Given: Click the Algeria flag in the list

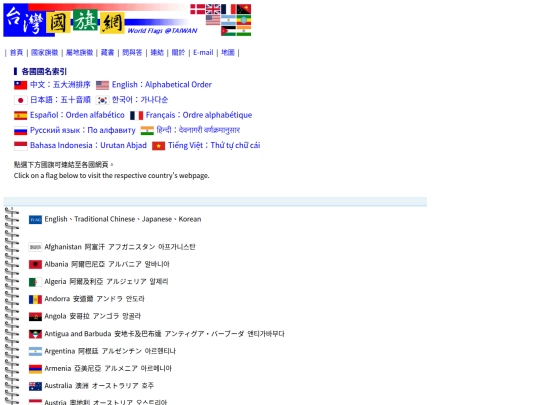Looking at the screenshot, I should pos(35,282).
